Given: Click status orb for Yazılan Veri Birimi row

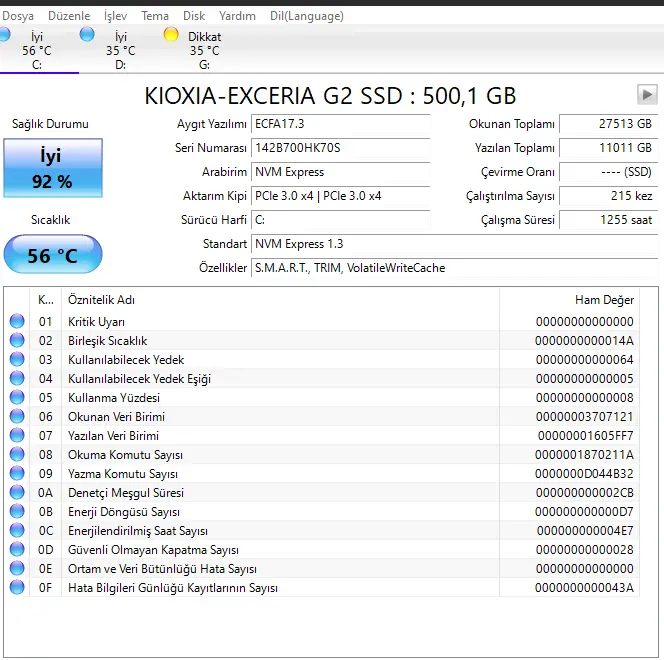Looking at the screenshot, I should click(17, 435).
